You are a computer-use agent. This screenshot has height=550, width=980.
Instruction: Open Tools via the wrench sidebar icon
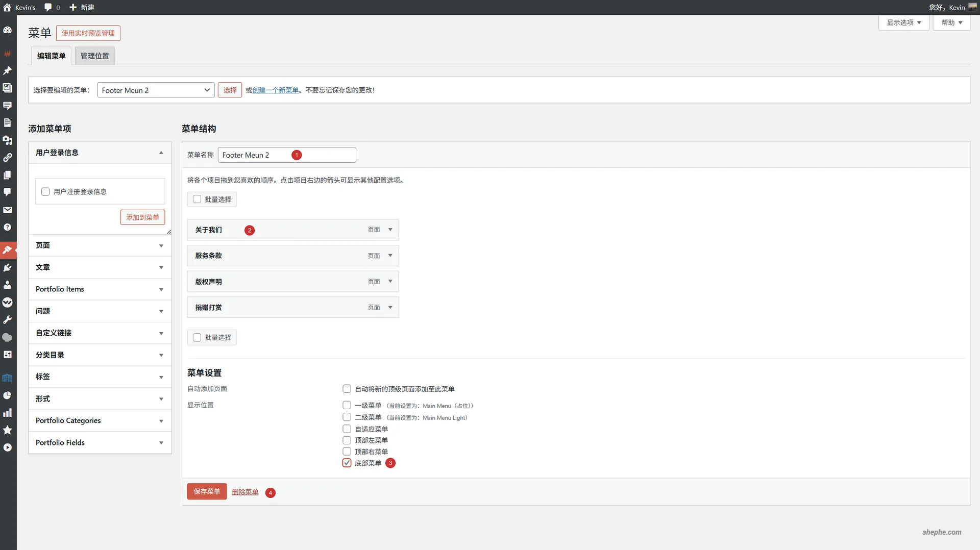tap(7, 320)
